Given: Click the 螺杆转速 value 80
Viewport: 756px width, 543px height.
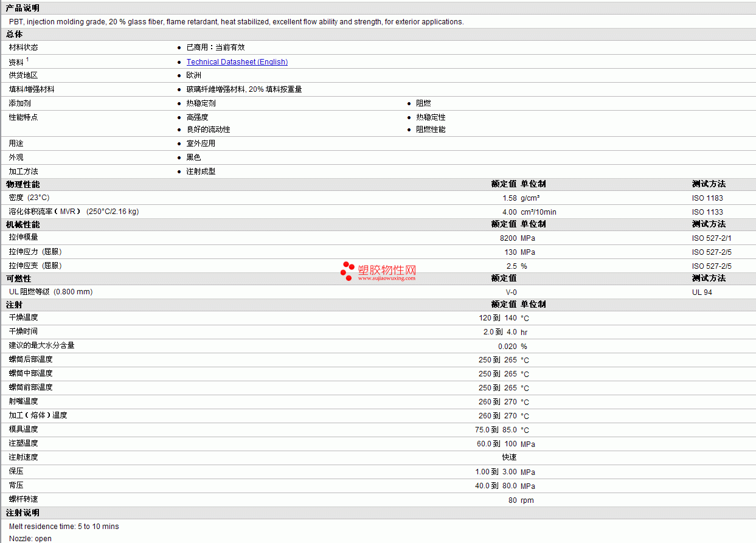Looking at the screenshot, I should click(x=513, y=500).
